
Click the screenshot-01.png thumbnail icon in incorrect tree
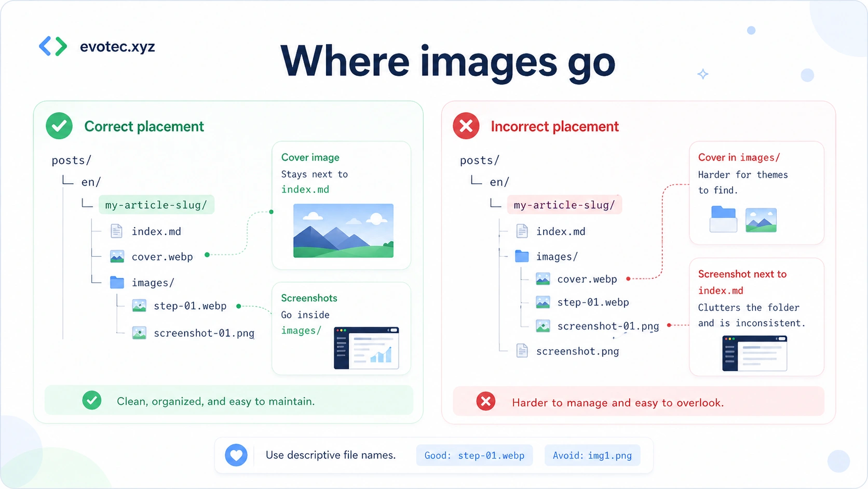[543, 326]
